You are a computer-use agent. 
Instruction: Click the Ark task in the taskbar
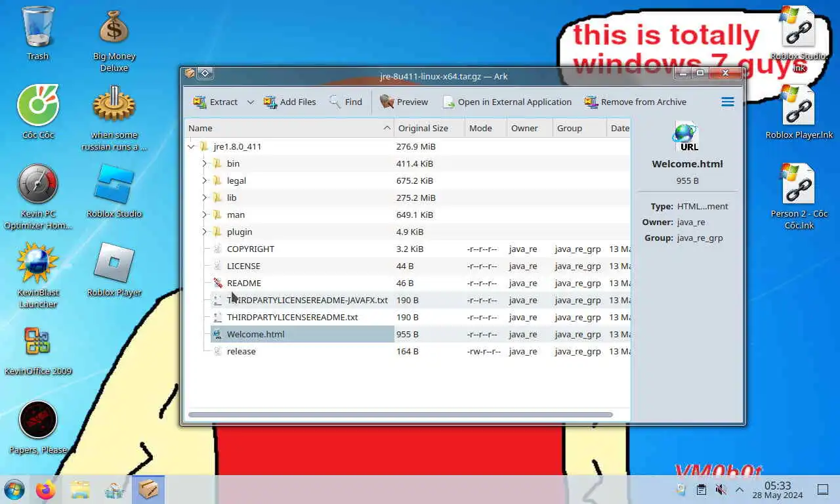click(148, 490)
